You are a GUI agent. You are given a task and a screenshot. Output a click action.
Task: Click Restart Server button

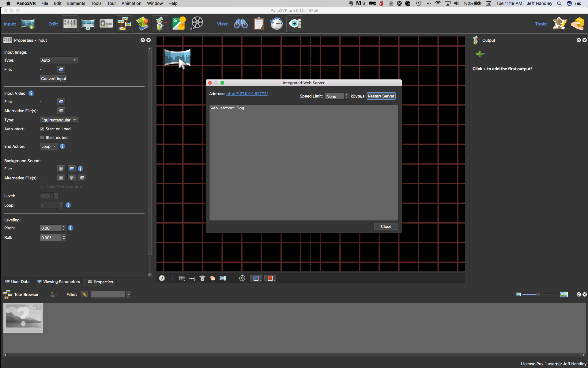[x=381, y=96]
